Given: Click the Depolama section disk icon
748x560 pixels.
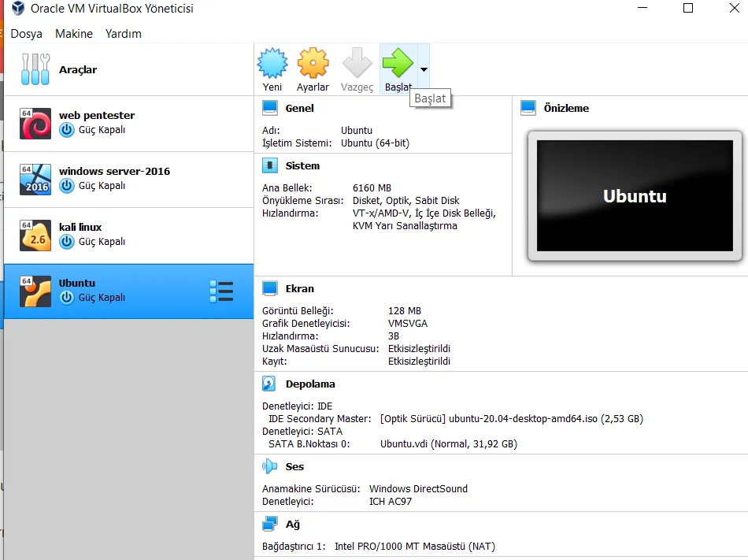Looking at the screenshot, I should tap(269, 384).
